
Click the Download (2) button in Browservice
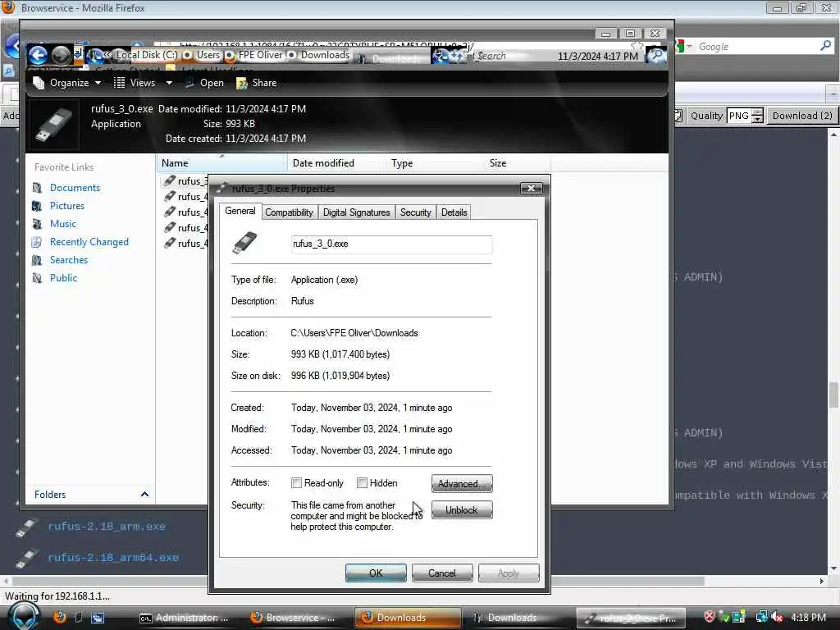(x=802, y=116)
